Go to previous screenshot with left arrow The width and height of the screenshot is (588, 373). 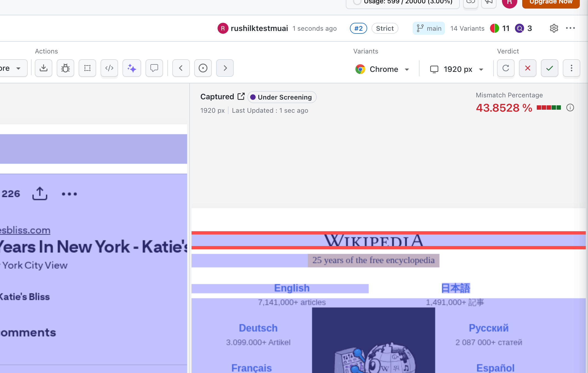pos(181,68)
